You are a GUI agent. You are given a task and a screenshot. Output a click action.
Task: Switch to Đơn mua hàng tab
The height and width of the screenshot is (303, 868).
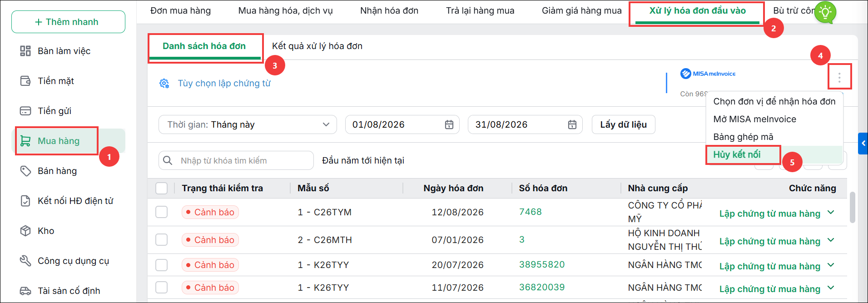[x=181, y=11]
